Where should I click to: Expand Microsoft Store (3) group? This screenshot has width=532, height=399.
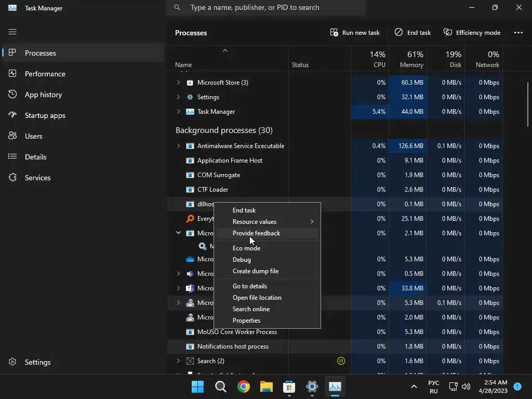coord(179,83)
